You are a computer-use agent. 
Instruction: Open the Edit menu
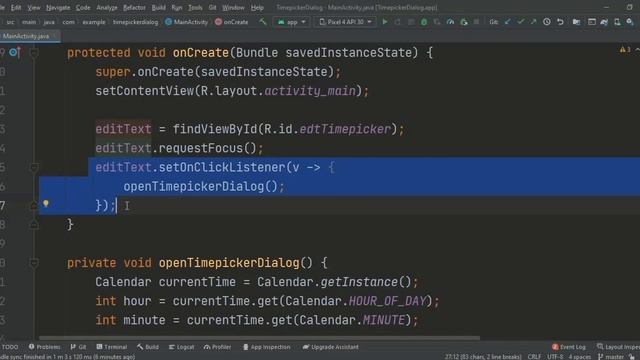(16, 7)
